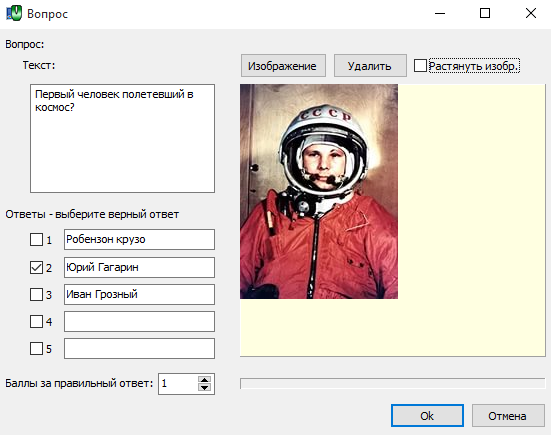Enable answer 4 checkbox
This screenshot has height=435, width=551.
(36, 322)
